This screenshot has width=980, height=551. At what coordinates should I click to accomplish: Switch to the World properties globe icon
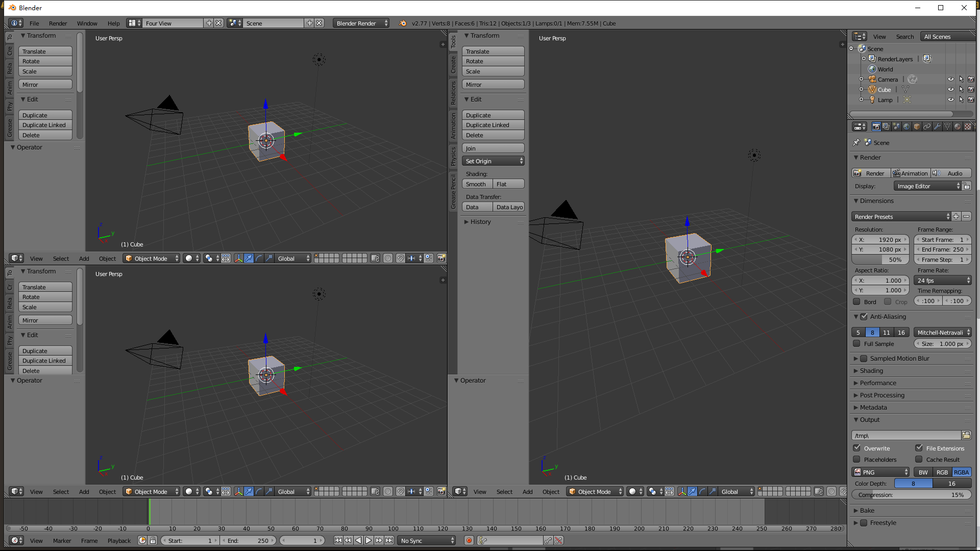(x=906, y=127)
